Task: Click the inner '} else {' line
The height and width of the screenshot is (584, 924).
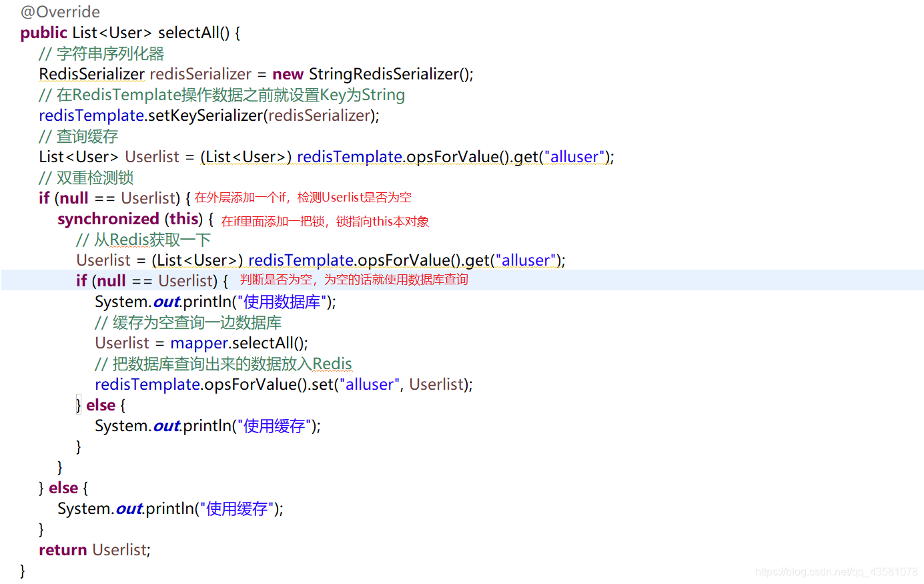Action: [x=101, y=405]
